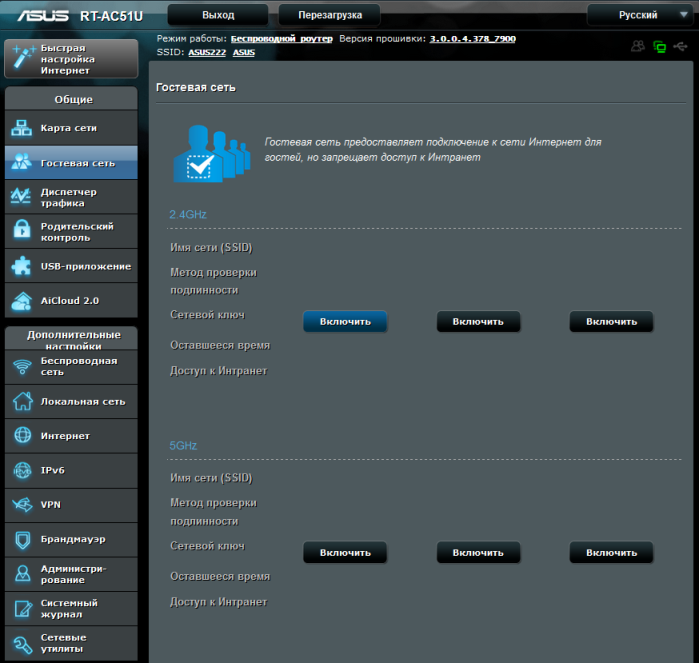This screenshot has height=663, width=699.
Task: Enable the second 2.4GHz guest network
Action: coord(478,321)
